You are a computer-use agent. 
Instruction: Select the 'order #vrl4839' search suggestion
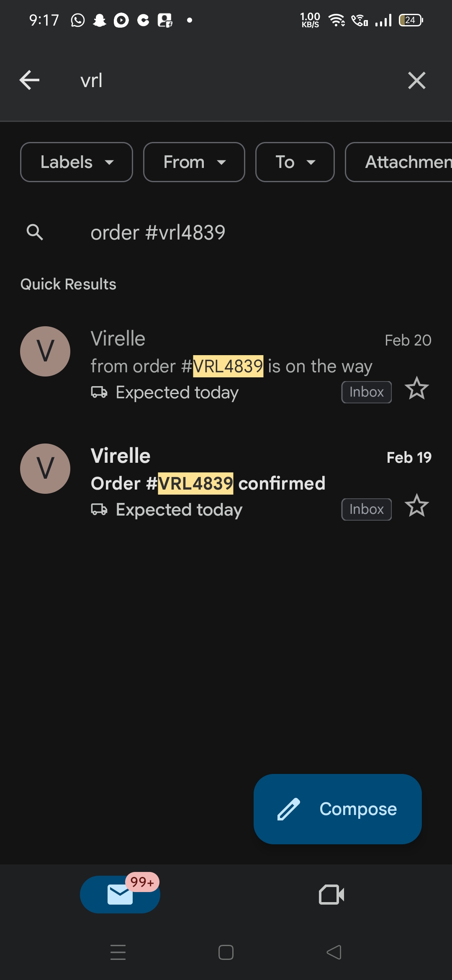[x=158, y=232]
